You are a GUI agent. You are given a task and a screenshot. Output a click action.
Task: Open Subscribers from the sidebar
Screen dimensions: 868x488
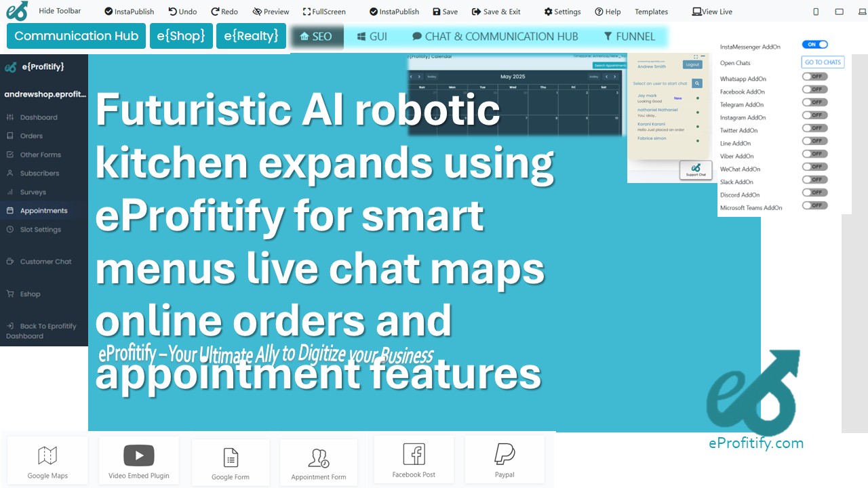point(39,173)
